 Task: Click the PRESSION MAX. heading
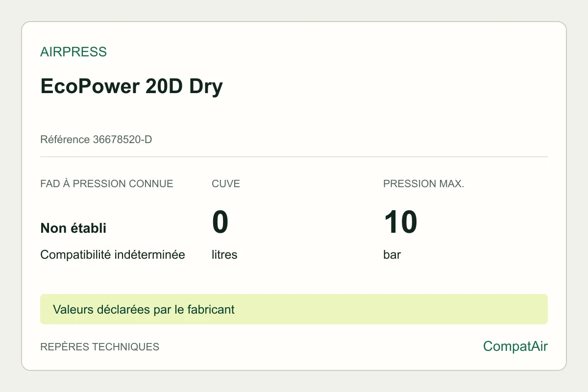click(424, 184)
